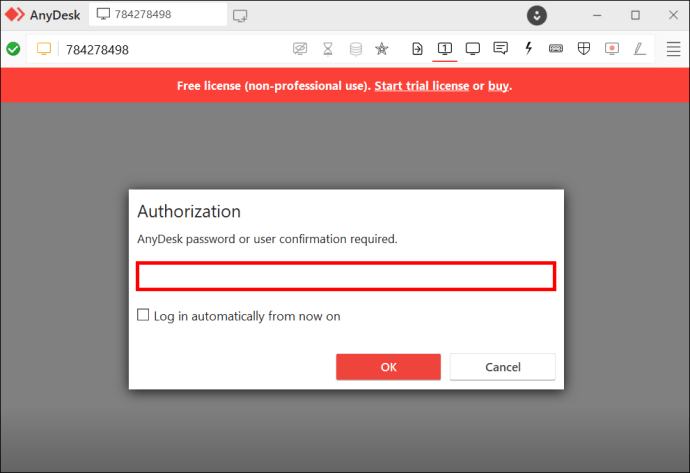Open new session tab icon
Image resolution: width=690 pixels, height=473 pixels.
point(240,16)
